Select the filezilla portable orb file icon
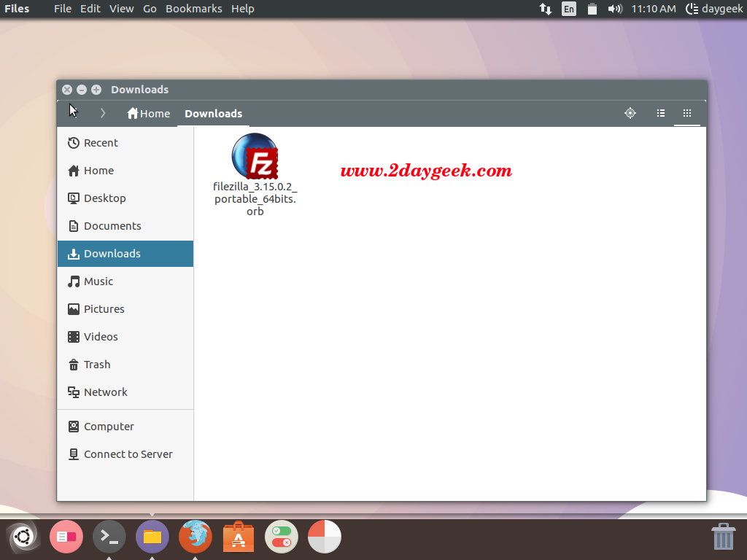Viewport: 747px width, 560px height. (255, 156)
